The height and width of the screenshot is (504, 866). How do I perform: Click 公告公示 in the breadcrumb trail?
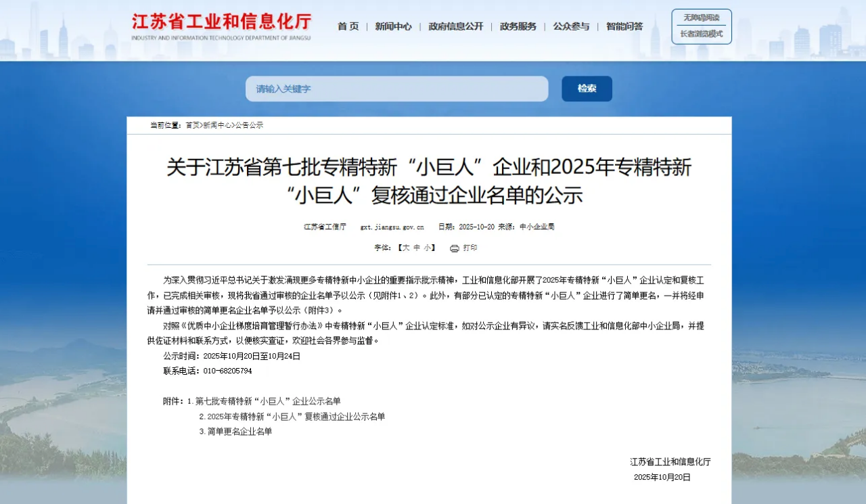(x=249, y=125)
